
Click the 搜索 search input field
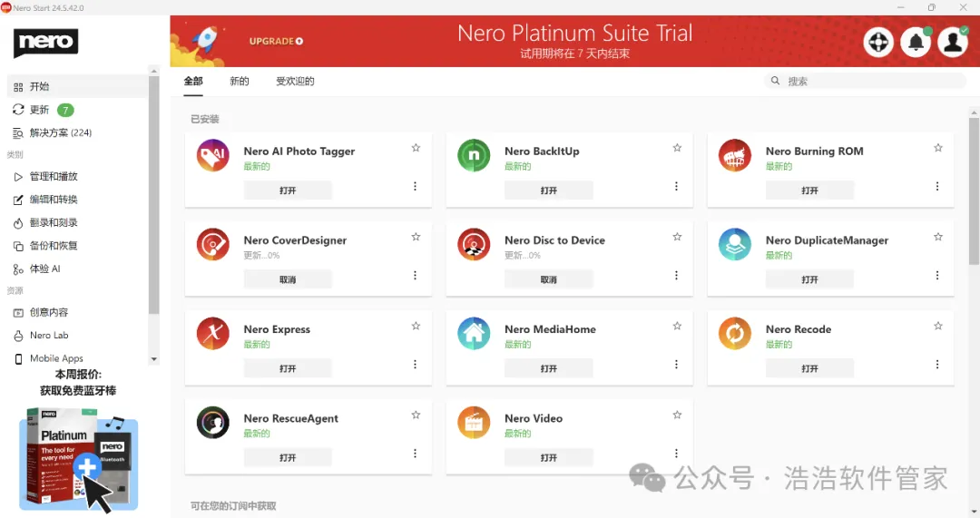click(866, 81)
